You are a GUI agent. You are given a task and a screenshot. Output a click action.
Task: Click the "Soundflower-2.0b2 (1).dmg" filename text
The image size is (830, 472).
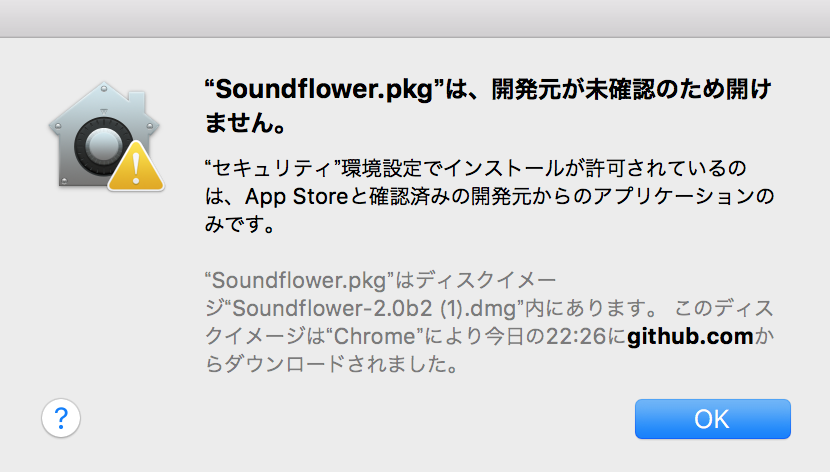374,308
